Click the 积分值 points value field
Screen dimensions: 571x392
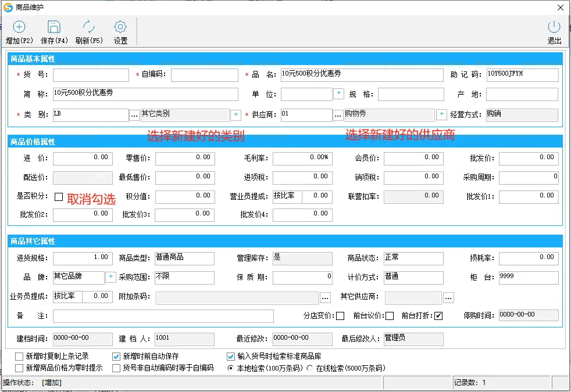185,197
